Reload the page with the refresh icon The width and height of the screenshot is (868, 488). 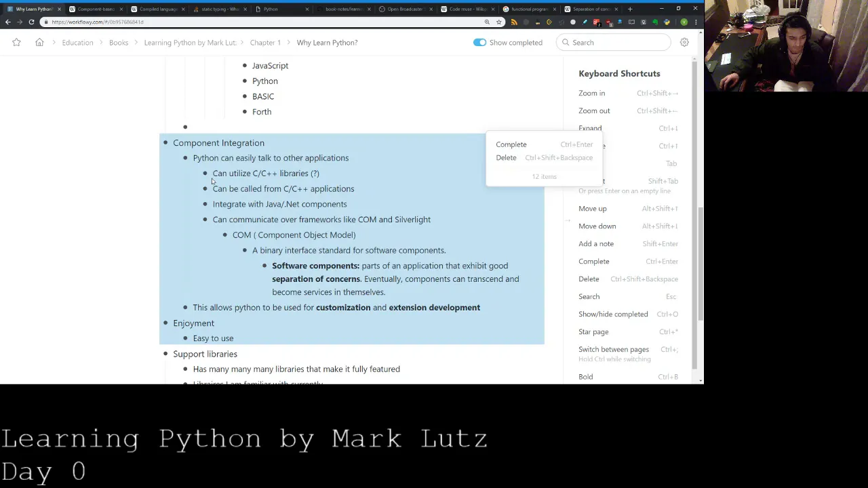(31, 22)
